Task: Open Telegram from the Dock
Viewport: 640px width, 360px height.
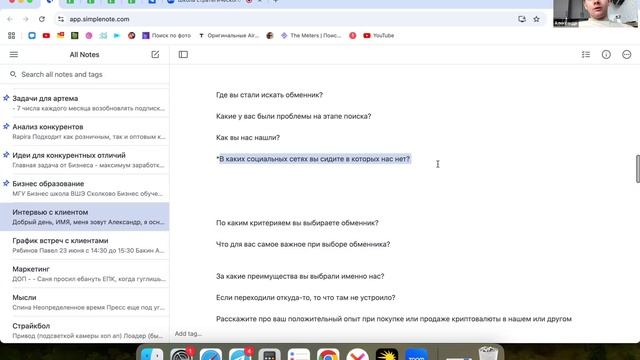Action: [240, 355]
